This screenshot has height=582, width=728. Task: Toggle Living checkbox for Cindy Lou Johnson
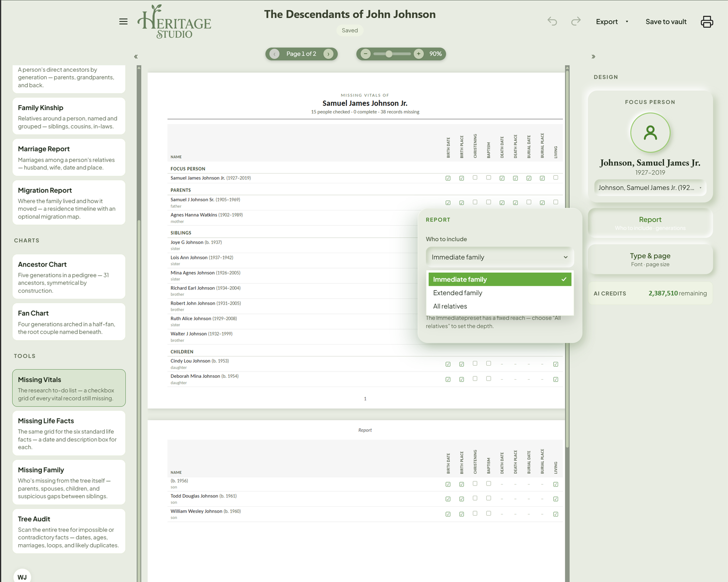pos(556,364)
